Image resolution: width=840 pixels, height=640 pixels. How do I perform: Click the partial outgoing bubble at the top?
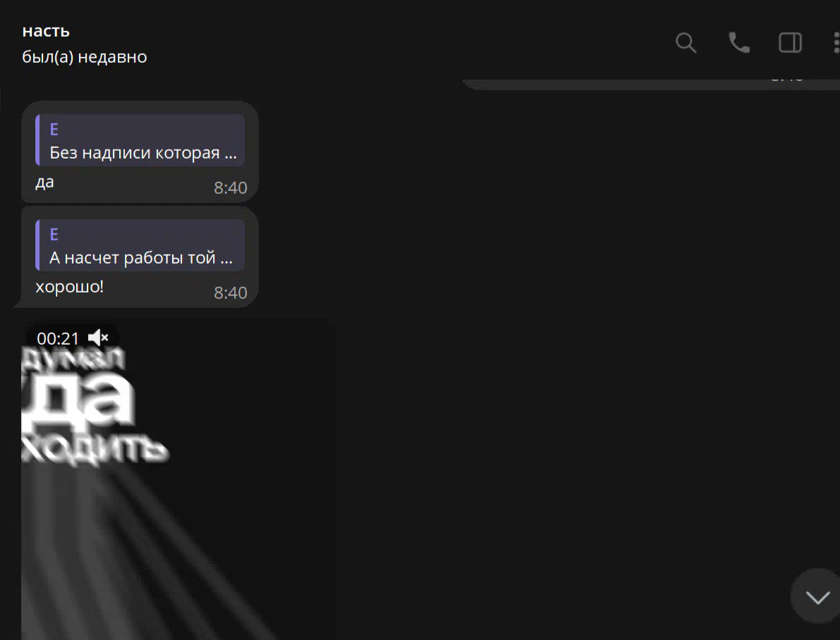(x=635, y=82)
